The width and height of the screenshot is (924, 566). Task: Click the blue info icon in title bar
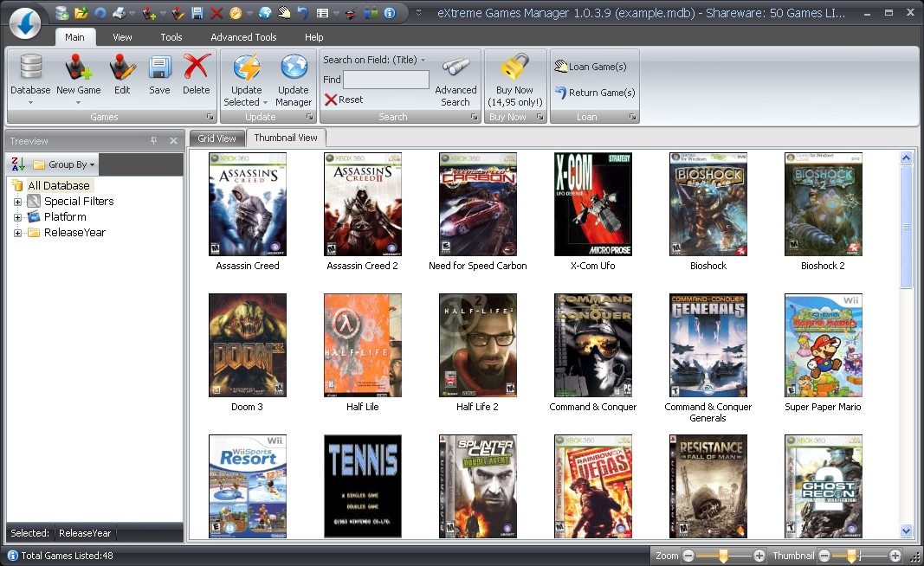390,12
